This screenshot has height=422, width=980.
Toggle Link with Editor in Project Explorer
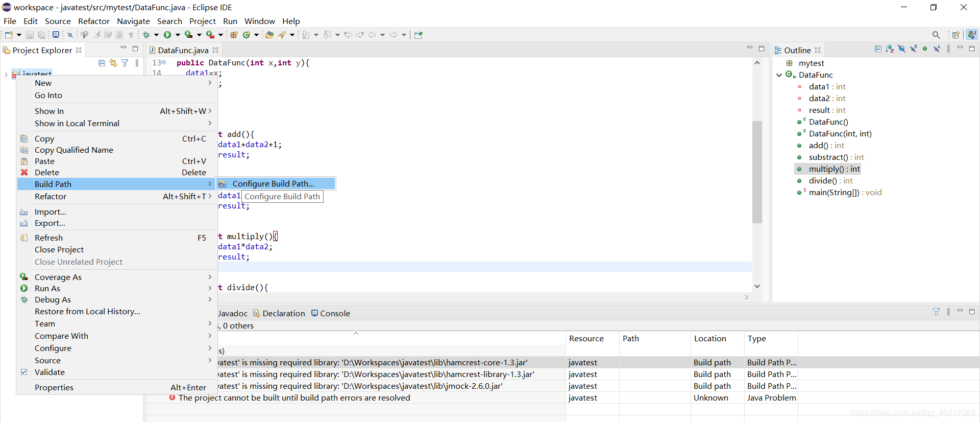point(113,63)
